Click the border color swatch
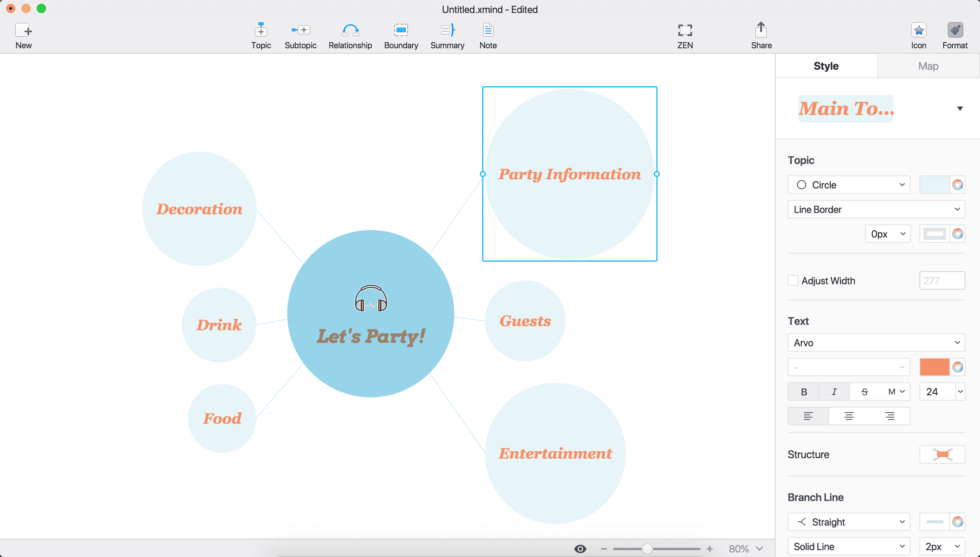 (x=934, y=234)
